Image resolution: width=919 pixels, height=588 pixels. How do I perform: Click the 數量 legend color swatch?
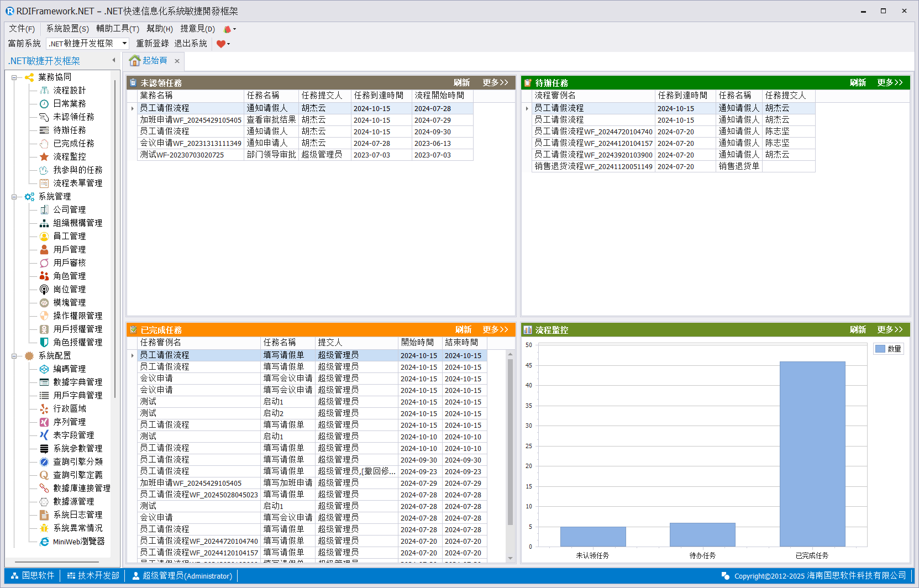click(880, 349)
